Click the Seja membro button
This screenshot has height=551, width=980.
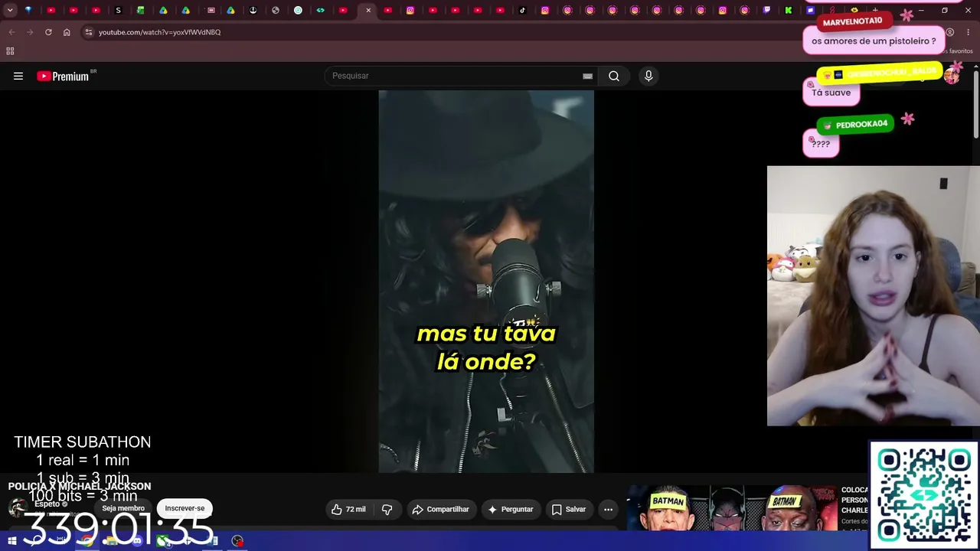pyautogui.click(x=123, y=509)
